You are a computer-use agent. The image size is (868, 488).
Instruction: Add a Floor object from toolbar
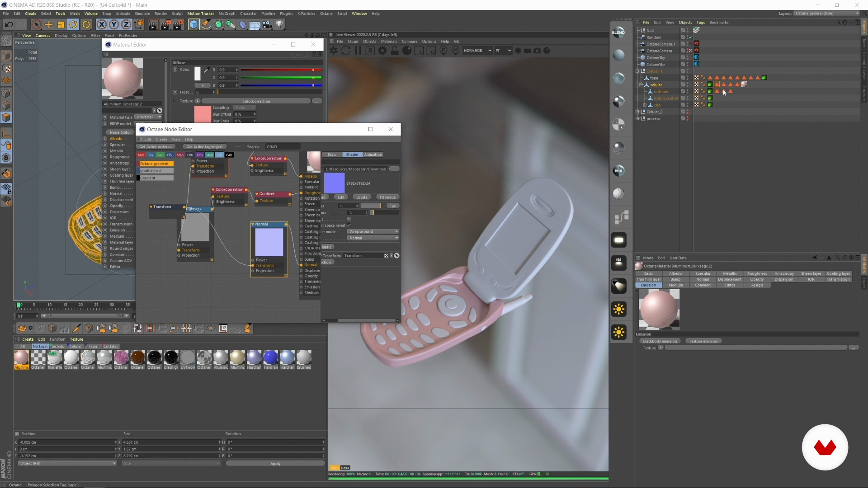[x=255, y=24]
